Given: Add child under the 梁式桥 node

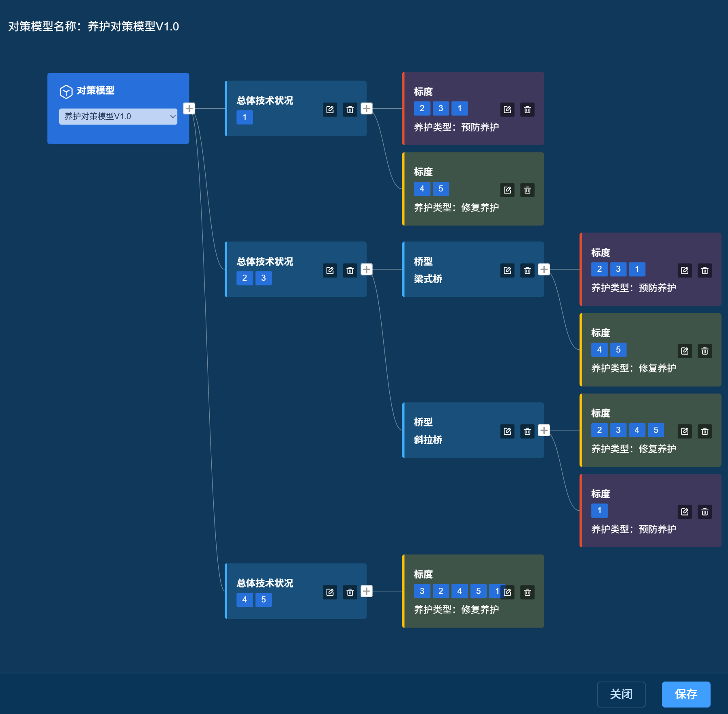Looking at the screenshot, I should 544,269.
